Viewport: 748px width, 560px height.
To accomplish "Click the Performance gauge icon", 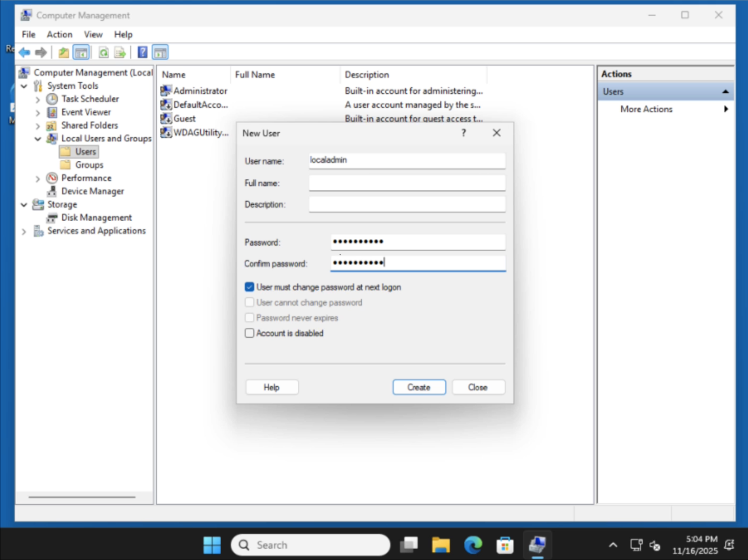I will [x=52, y=178].
